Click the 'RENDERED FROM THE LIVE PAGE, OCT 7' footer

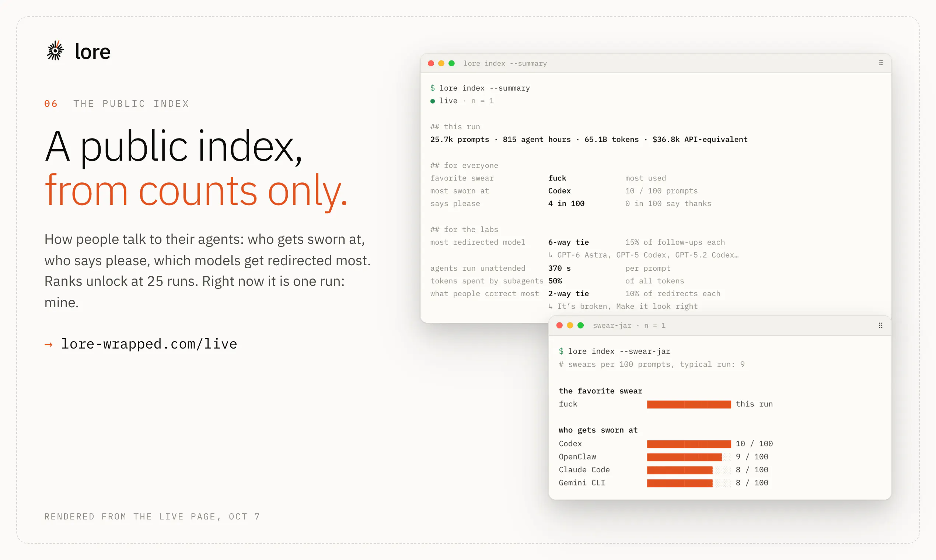pos(152,517)
